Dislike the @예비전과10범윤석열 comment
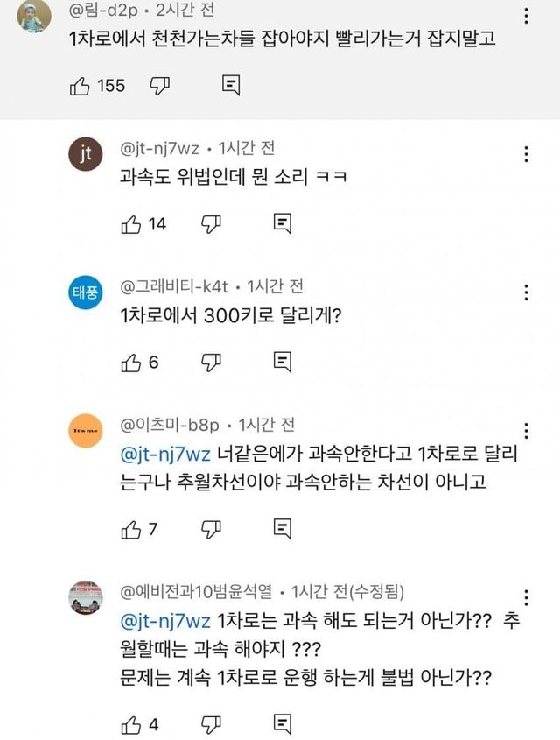560x740 pixels. tap(211, 724)
